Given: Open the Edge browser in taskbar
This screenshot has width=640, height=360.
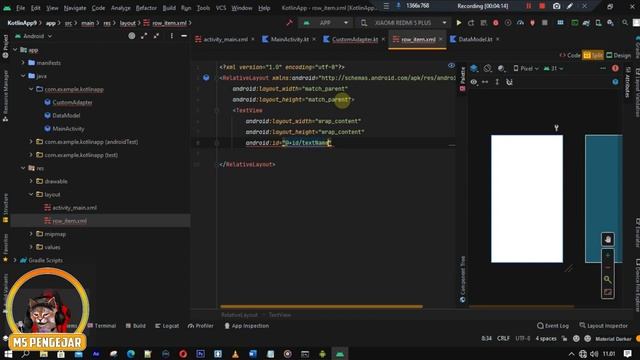Looking at the screenshot, I should pos(131,354).
